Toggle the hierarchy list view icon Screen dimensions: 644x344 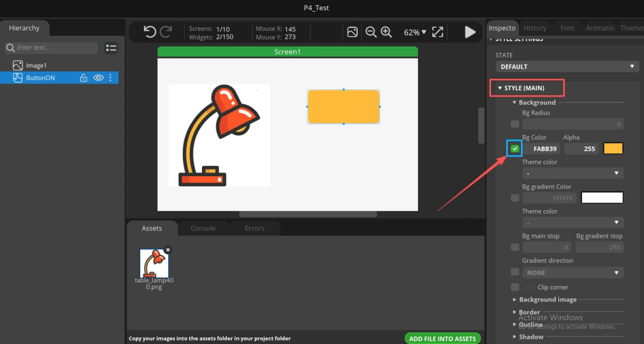pyautogui.click(x=111, y=48)
